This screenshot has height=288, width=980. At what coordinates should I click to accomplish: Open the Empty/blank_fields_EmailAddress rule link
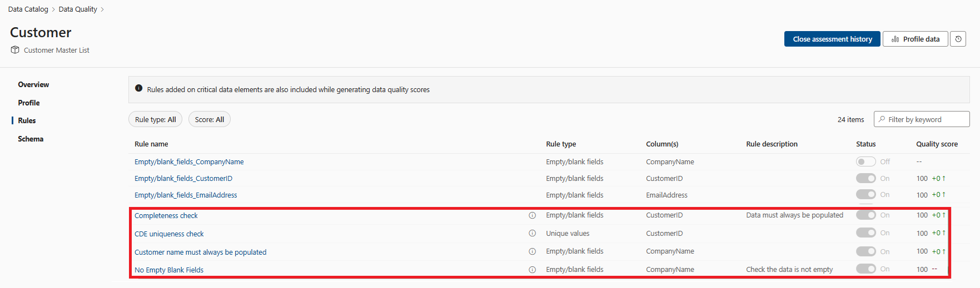pyautogui.click(x=186, y=195)
